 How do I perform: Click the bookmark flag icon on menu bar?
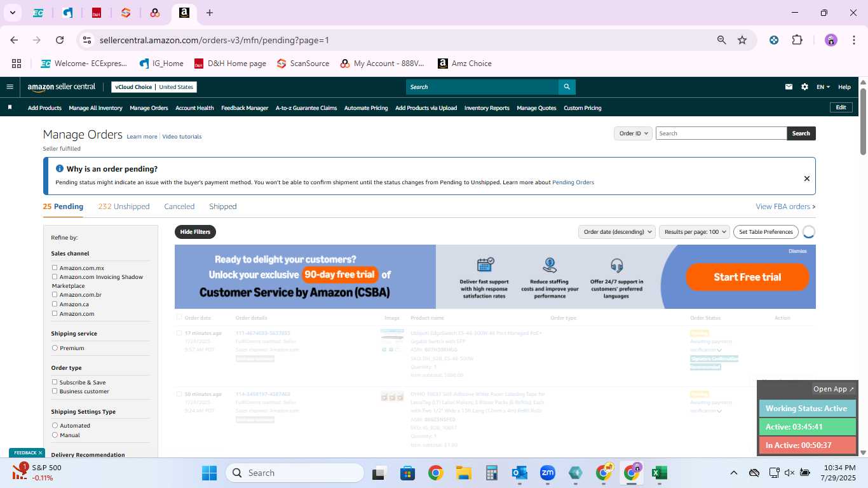10,107
